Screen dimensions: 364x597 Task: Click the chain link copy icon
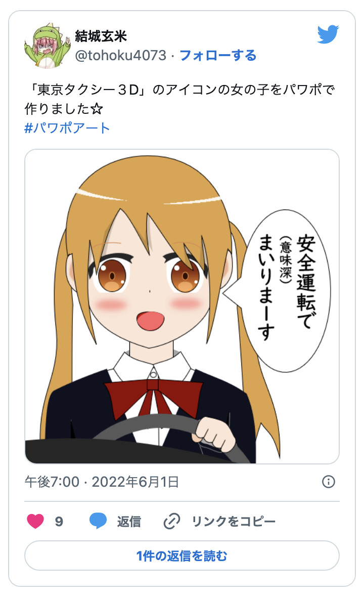click(x=171, y=521)
